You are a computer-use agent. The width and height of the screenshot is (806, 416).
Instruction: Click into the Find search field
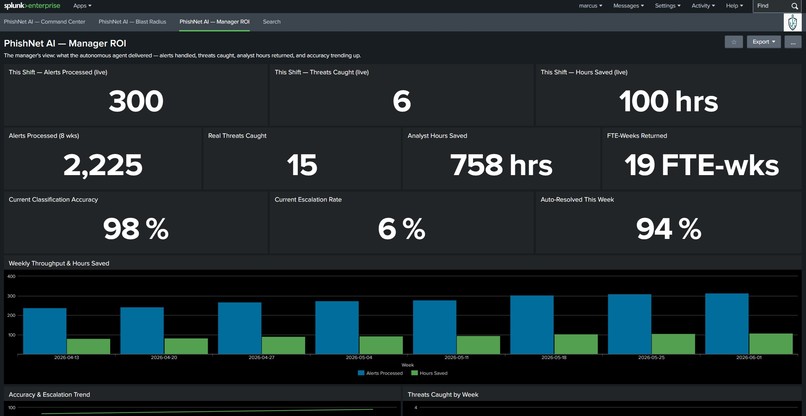tap(772, 6)
